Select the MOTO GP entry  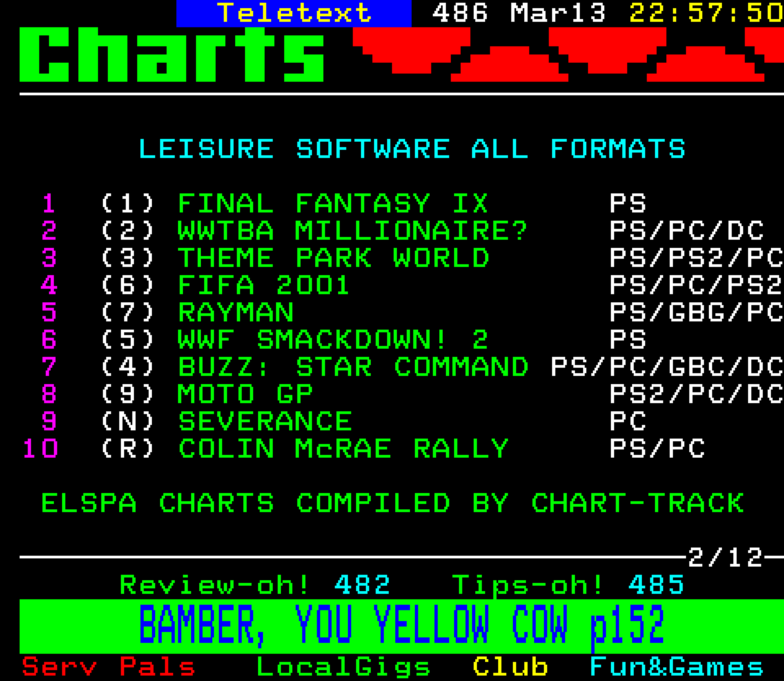pyautogui.click(x=245, y=394)
